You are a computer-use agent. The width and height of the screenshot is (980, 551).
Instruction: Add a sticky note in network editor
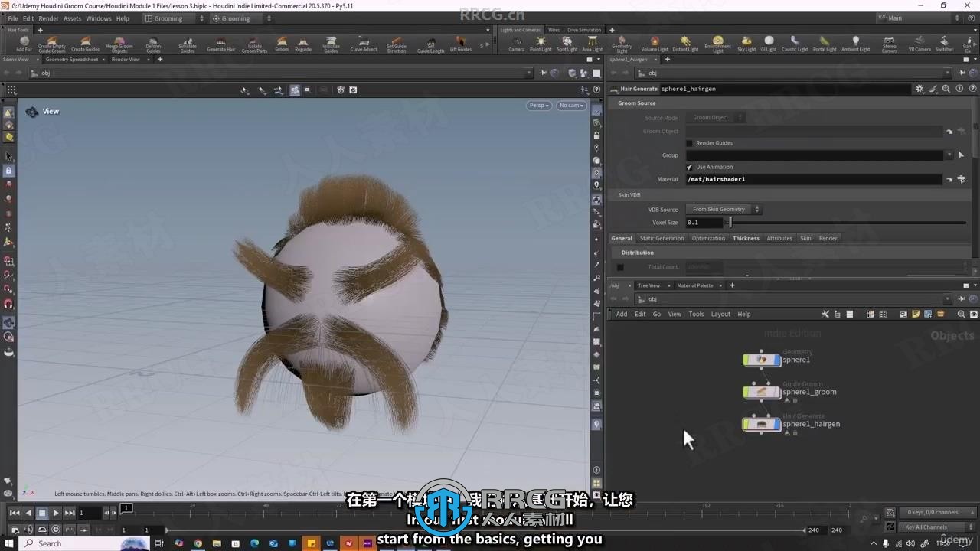point(916,314)
